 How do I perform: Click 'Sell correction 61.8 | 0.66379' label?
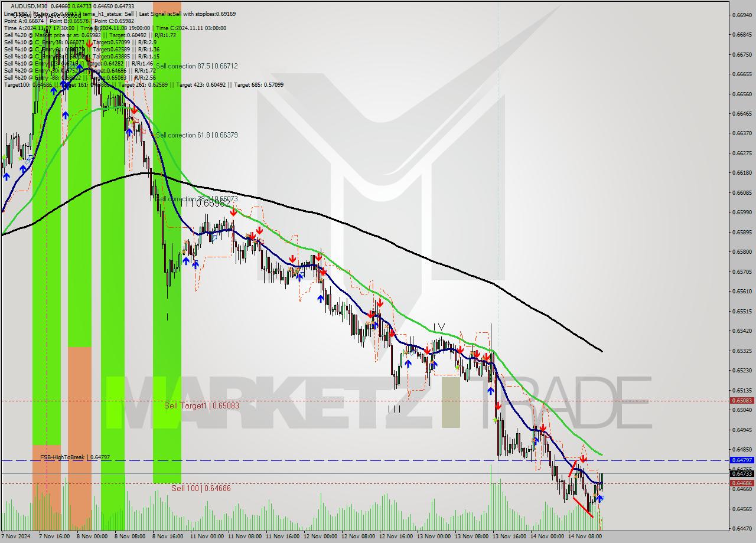click(197, 135)
